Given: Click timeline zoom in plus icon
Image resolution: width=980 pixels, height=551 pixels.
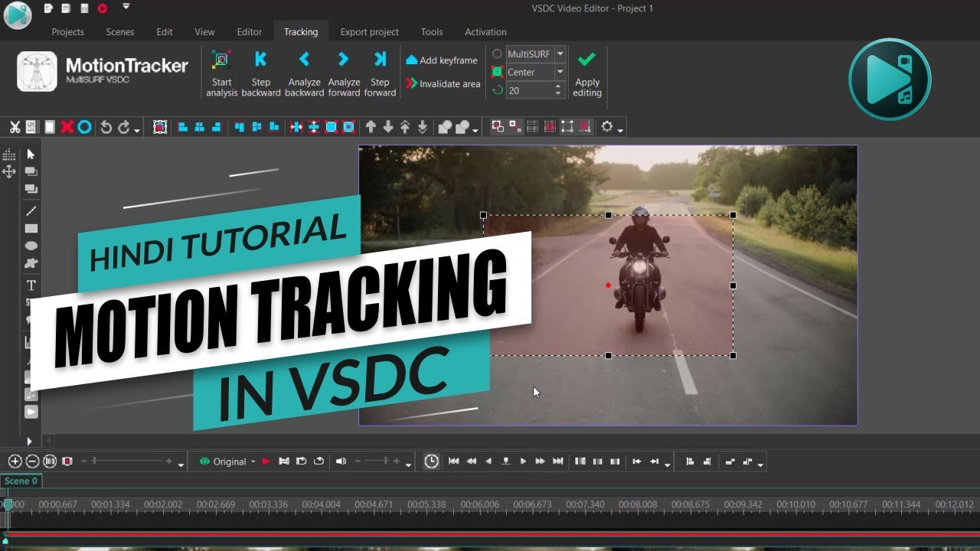Looking at the screenshot, I should (15, 461).
